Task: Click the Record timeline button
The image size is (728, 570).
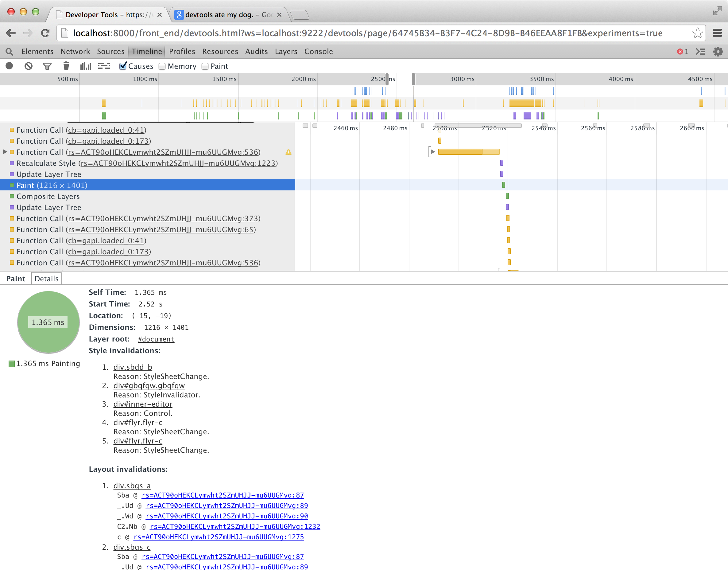Action: pos(9,66)
